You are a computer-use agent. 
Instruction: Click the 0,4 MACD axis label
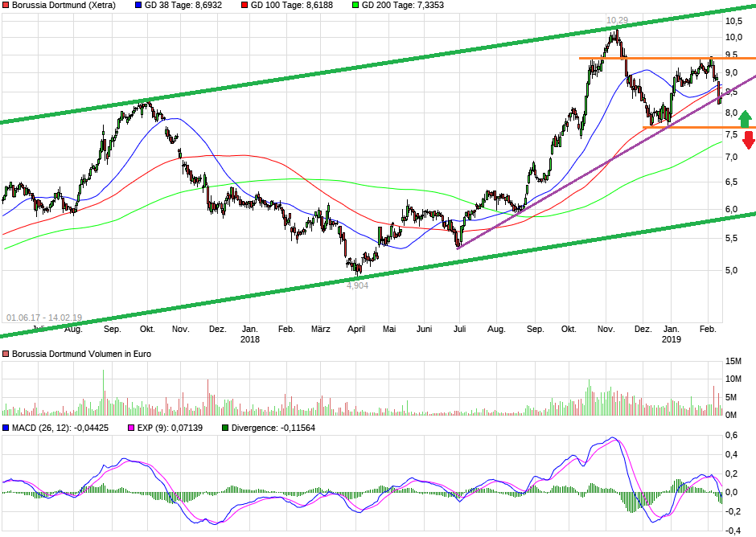coord(731,454)
